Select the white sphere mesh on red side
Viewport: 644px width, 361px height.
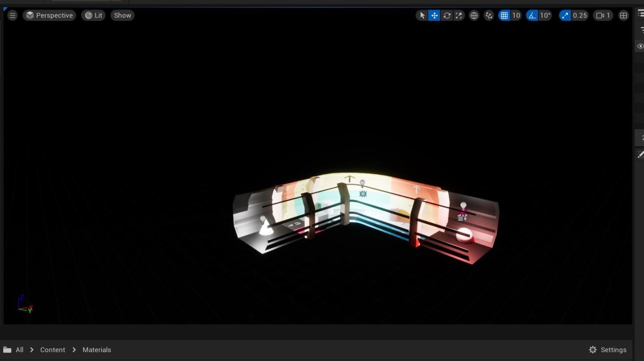(464, 235)
